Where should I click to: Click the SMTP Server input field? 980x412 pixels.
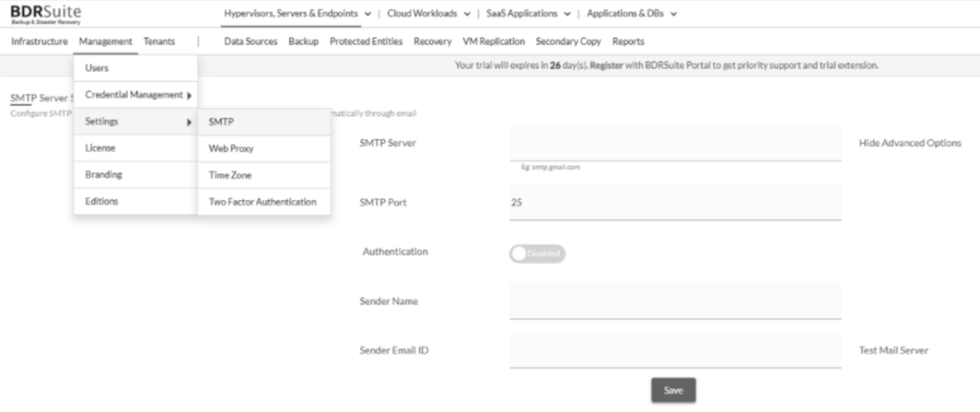(x=675, y=143)
